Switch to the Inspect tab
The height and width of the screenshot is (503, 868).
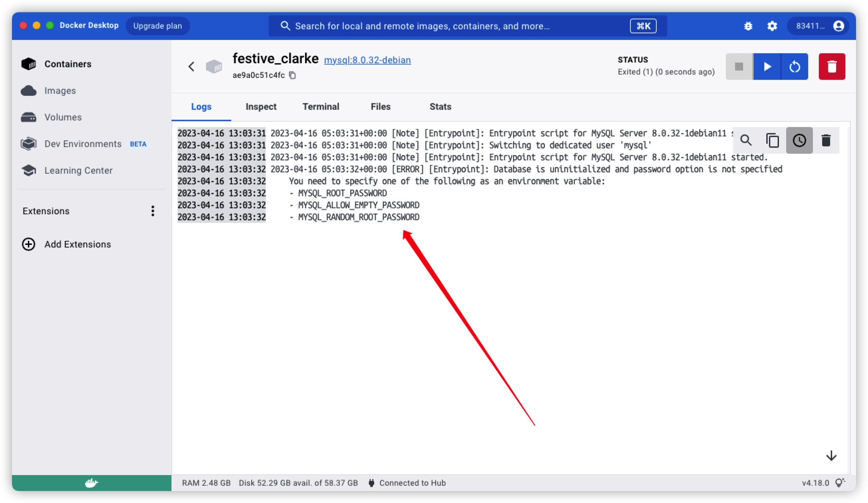262,106
